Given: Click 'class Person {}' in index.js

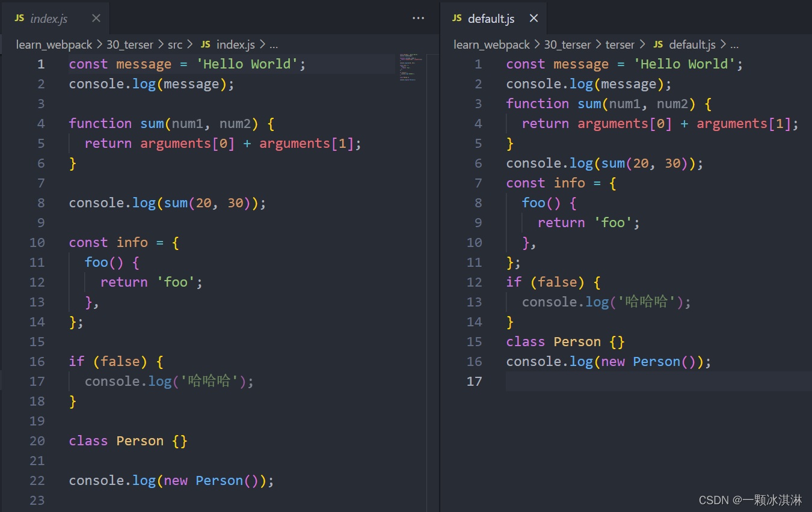Looking at the screenshot, I should [128, 440].
